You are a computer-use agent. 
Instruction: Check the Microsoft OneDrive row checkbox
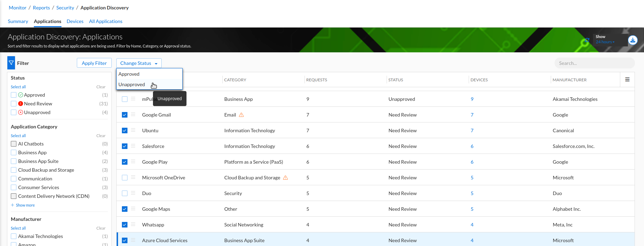125,178
